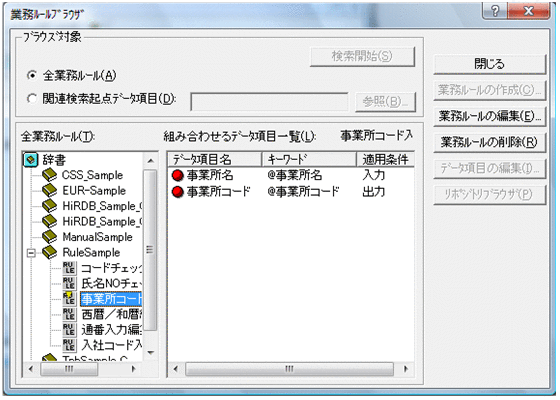Close the 業務ルールブラウザ dialog window
This screenshot has height=400, width=560.
[x=529, y=11]
